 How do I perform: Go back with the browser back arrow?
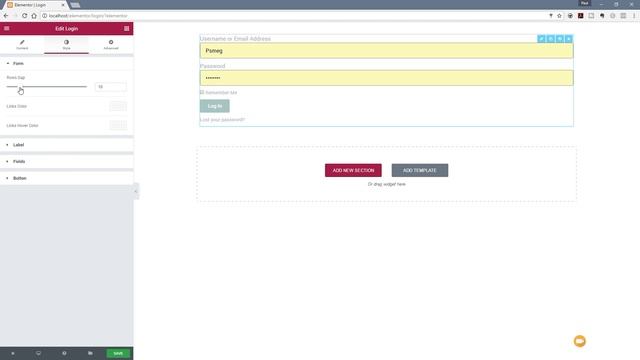[x=6, y=16]
